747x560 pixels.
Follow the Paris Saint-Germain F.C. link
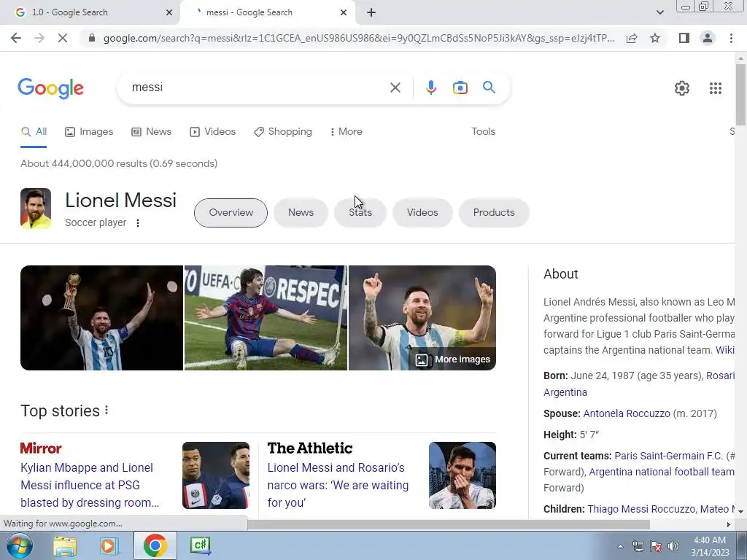pyautogui.click(x=668, y=456)
